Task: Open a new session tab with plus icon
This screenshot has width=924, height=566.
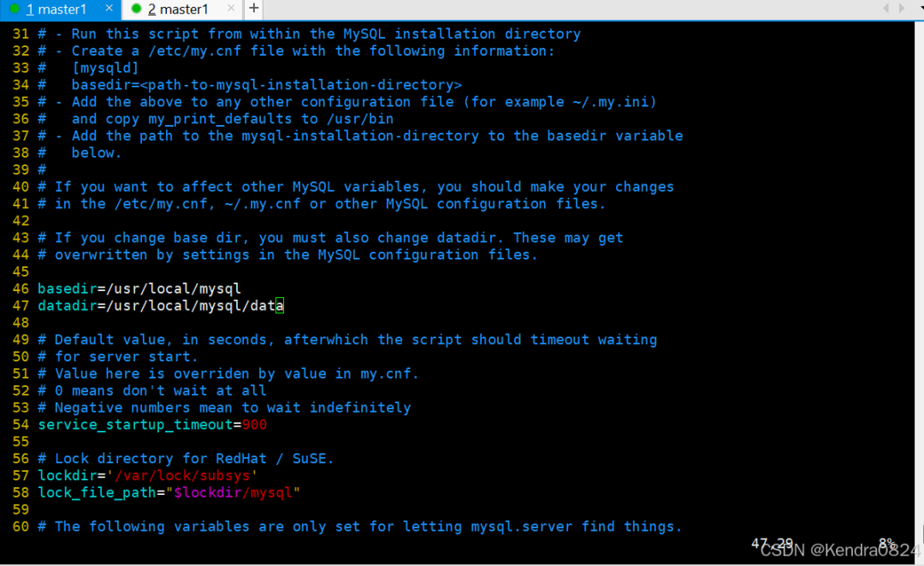Action: coord(253,9)
